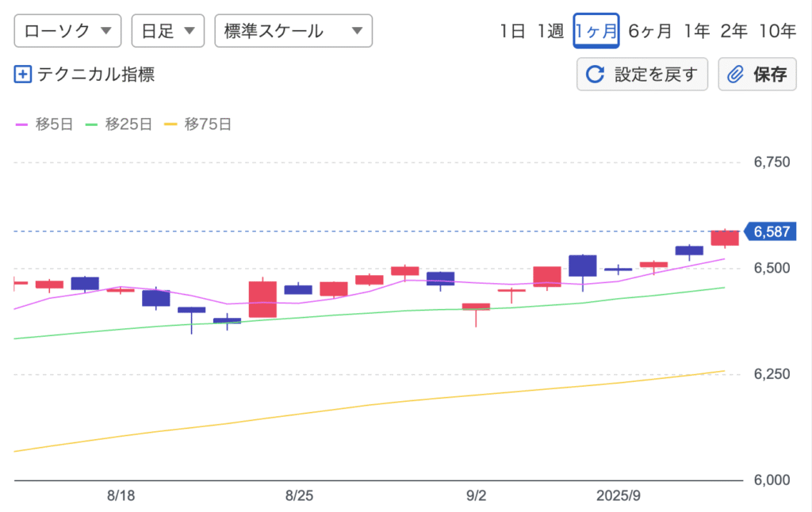Select the 1週 period tab
This screenshot has width=812, height=512.
coord(550,31)
